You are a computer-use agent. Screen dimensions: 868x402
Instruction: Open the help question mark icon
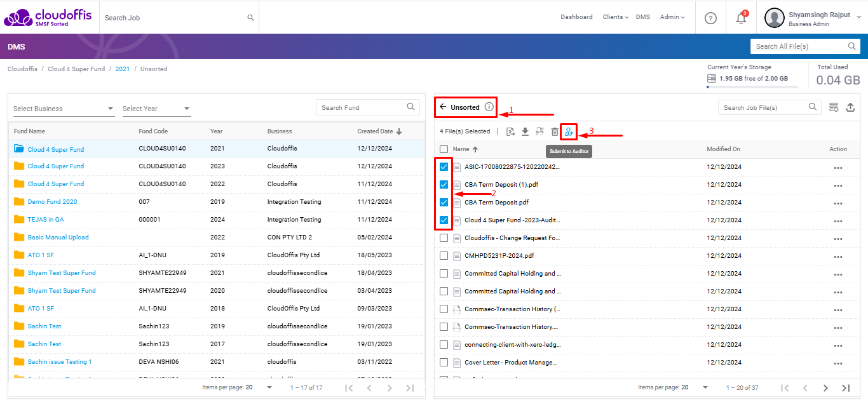(x=711, y=18)
